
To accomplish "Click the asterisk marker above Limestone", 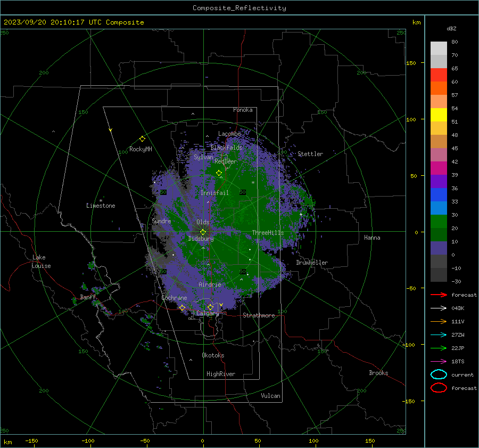I will pos(101,201).
